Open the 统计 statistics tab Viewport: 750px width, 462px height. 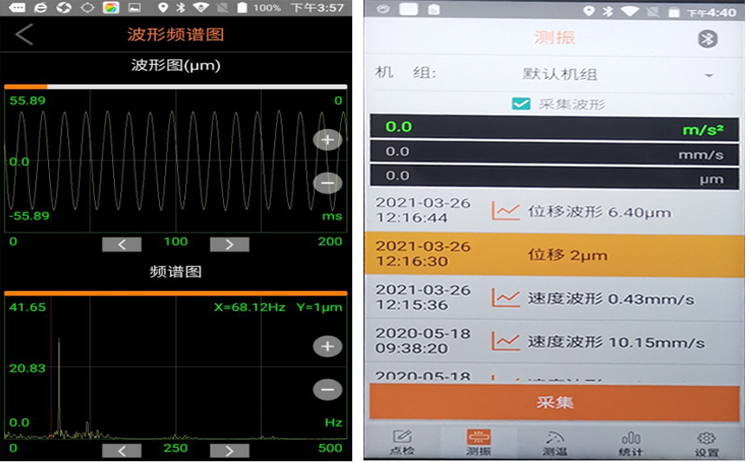630,442
